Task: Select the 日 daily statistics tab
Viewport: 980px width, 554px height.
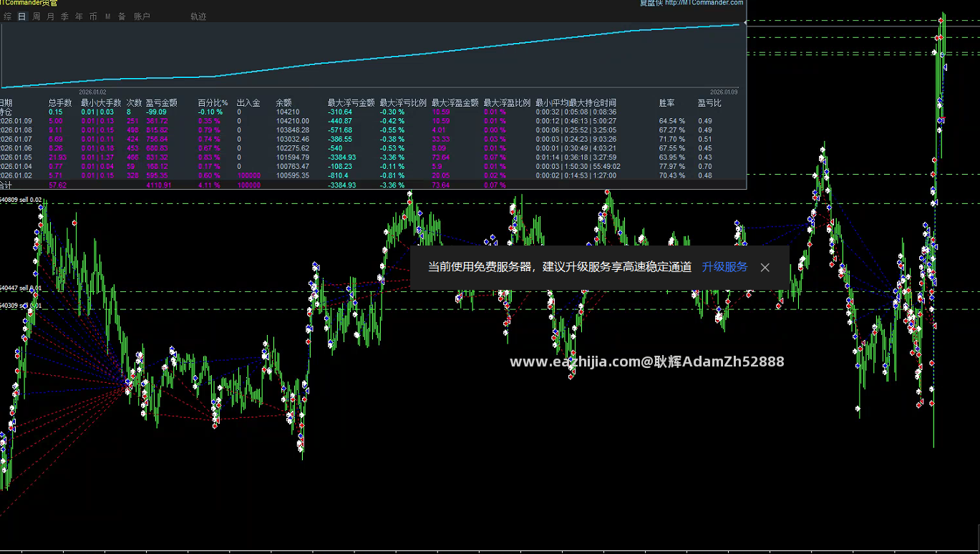Action: tap(22, 16)
